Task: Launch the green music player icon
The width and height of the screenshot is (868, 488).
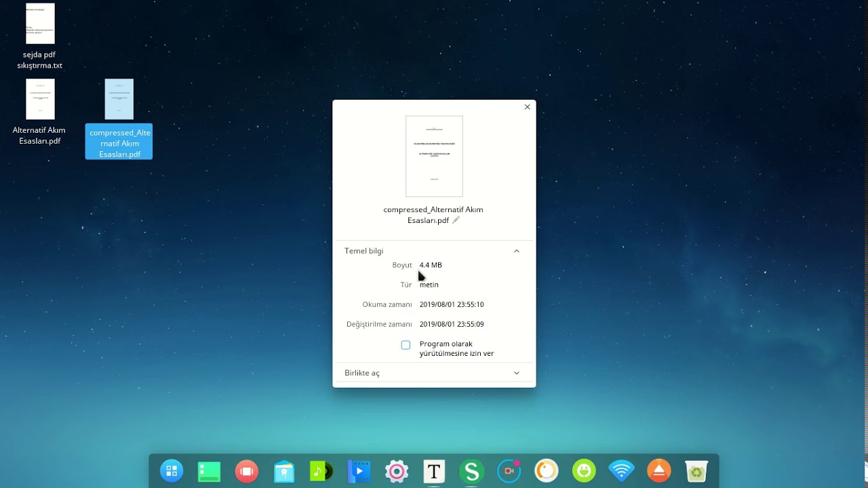Action: pos(321,471)
